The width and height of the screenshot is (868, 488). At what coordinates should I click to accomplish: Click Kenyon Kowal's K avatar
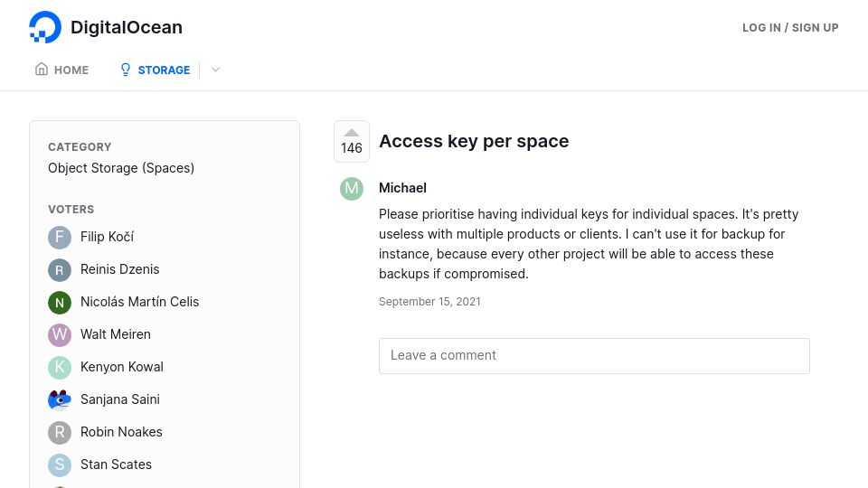click(x=60, y=368)
